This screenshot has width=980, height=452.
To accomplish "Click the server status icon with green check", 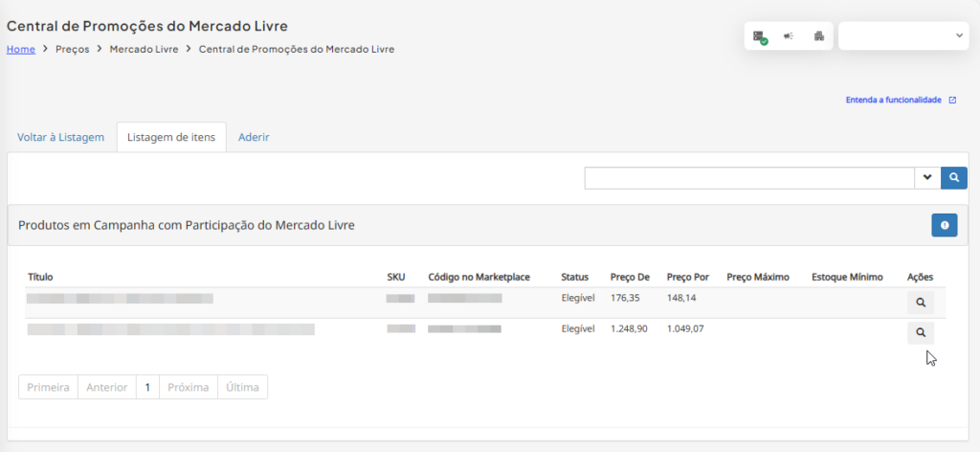I will [759, 37].
